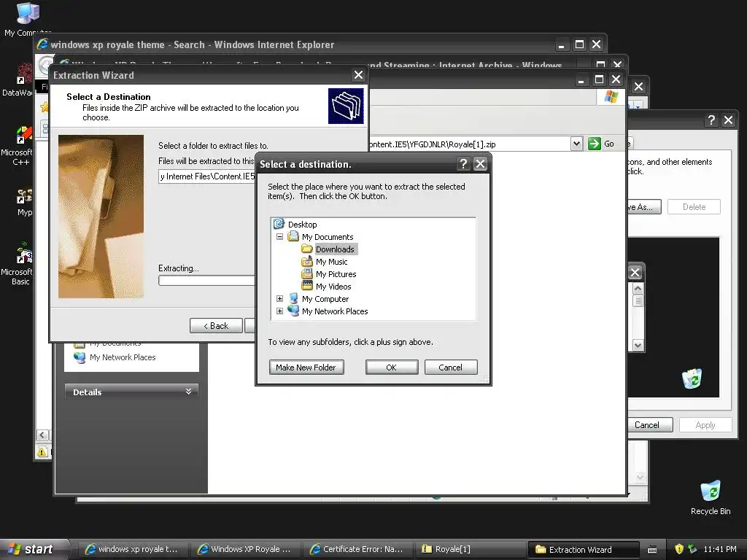Close the Select a destination dialog
747x560 pixels.
[x=480, y=164]
